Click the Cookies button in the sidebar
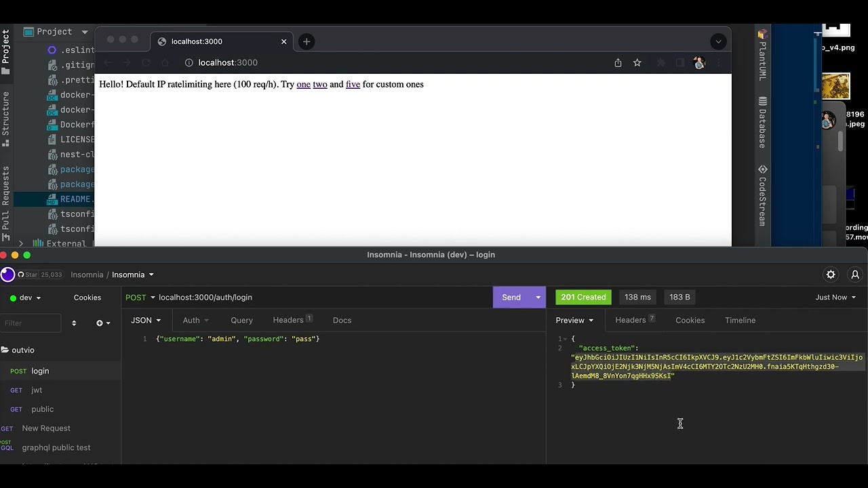The height and width of the screenshot is (488, 868). [x=87, y=298]
